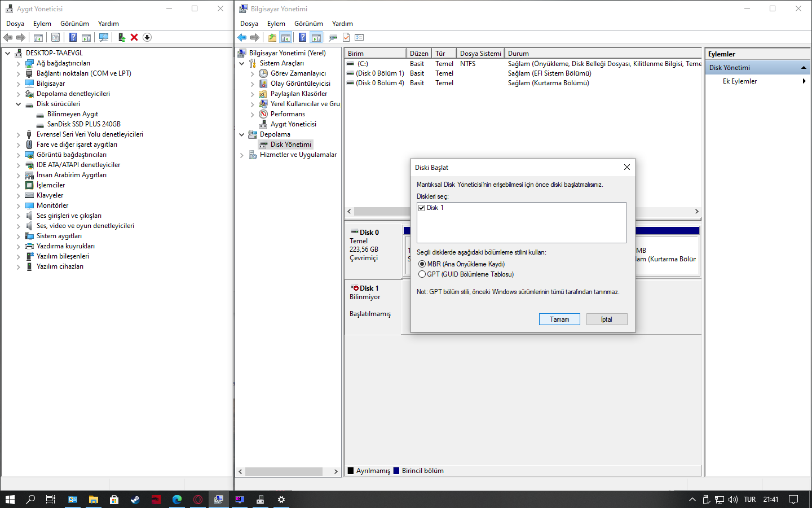Open Windows Start menu

pos(10,500)
